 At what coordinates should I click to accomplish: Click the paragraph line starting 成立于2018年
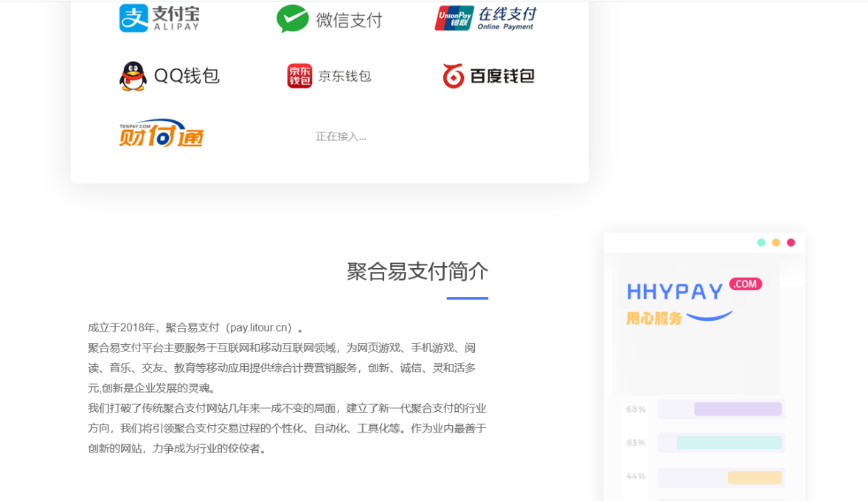[x=195, y=328]
